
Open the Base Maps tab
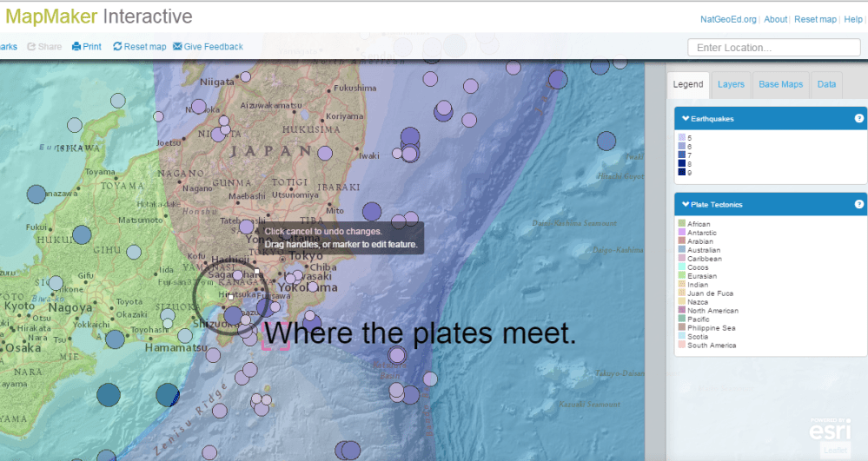[x=780, y=84]
